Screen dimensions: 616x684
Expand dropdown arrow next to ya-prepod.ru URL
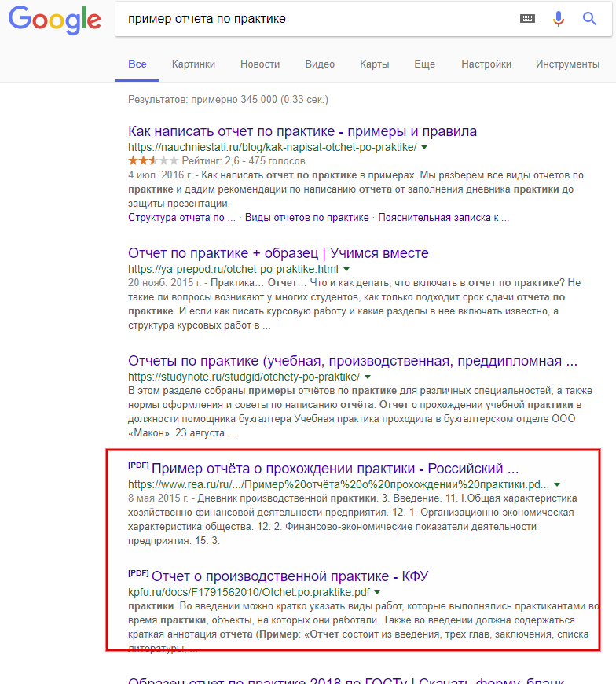click(x=346, y=269)
